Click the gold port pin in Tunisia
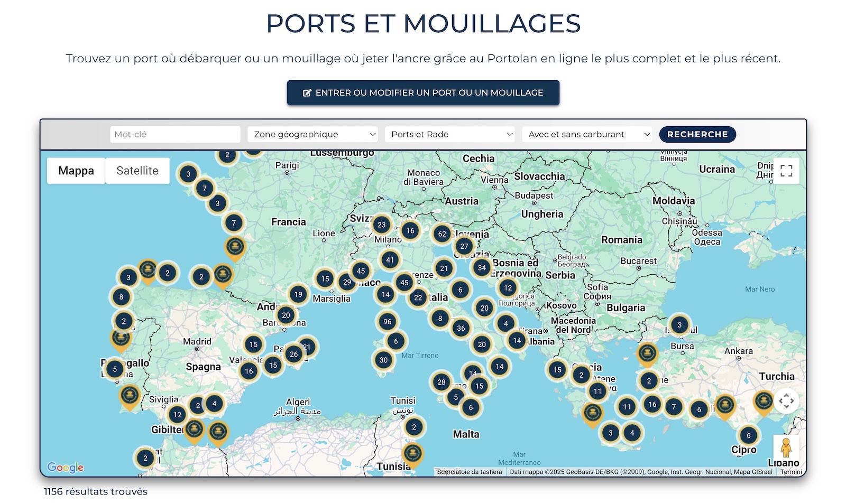This screenshot has width=846, height=504. [412, 454]
